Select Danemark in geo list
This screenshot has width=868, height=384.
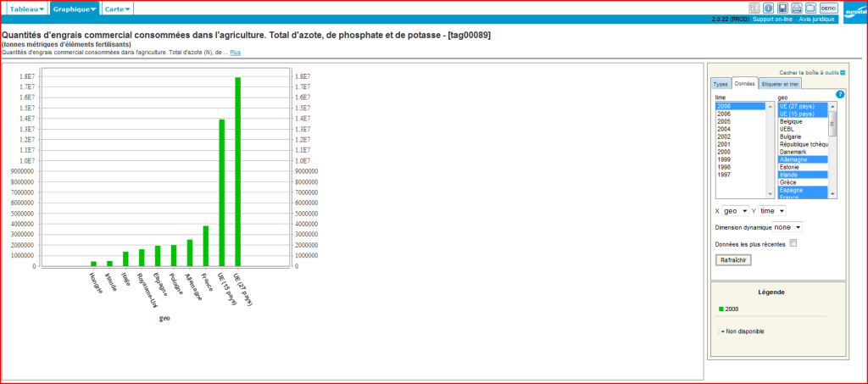tap(803, 152)
